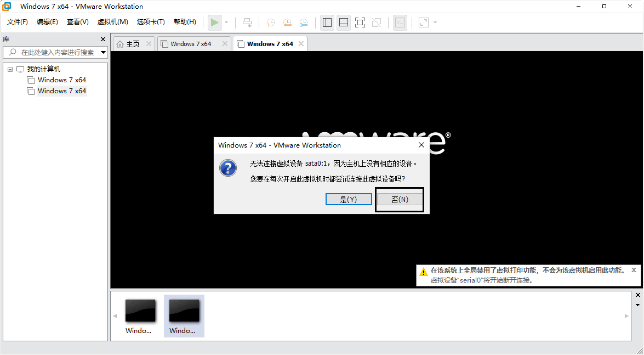Viewport: 644px width, 355px height.
Task: Close the 库 library panel
Action: click(103, 40)
